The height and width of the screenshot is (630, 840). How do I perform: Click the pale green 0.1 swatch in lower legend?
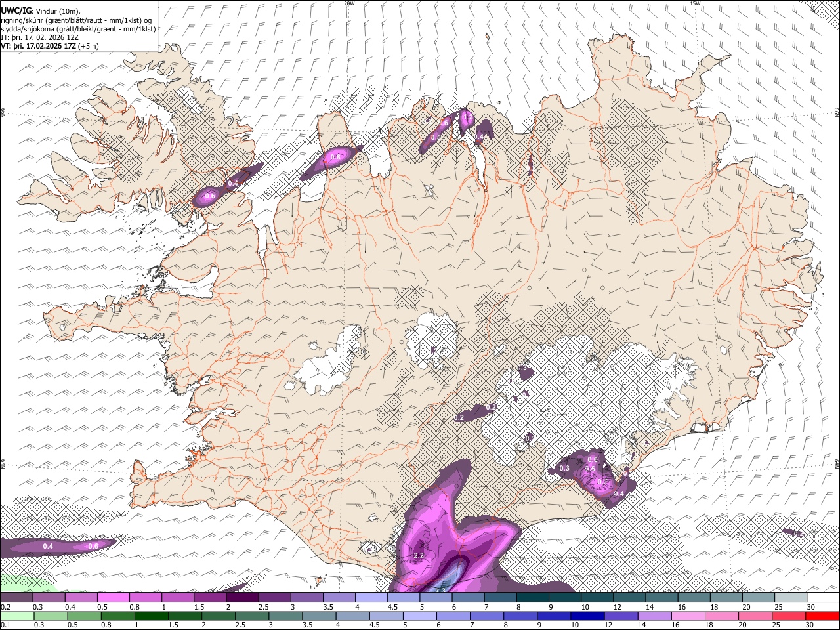[x=17, y=616]
